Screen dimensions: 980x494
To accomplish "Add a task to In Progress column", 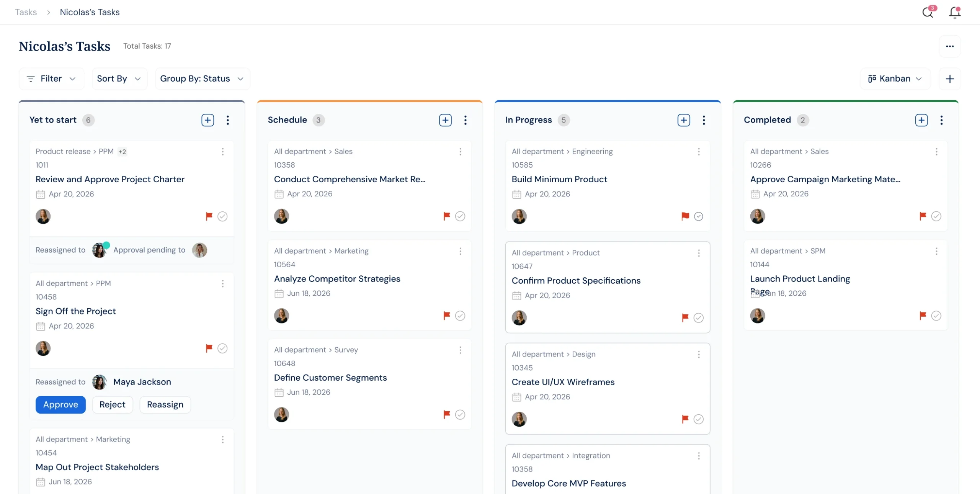I will point(684,120).
